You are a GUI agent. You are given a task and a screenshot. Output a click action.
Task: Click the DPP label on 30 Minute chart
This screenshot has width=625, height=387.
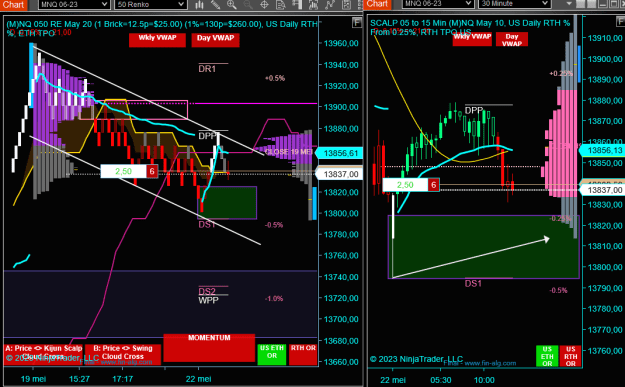[474, 110]
